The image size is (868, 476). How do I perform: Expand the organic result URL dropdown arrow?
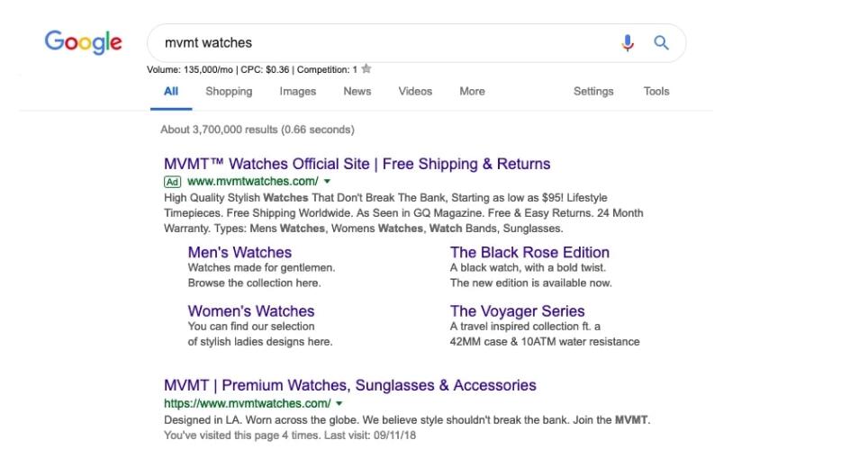(339, 404)
